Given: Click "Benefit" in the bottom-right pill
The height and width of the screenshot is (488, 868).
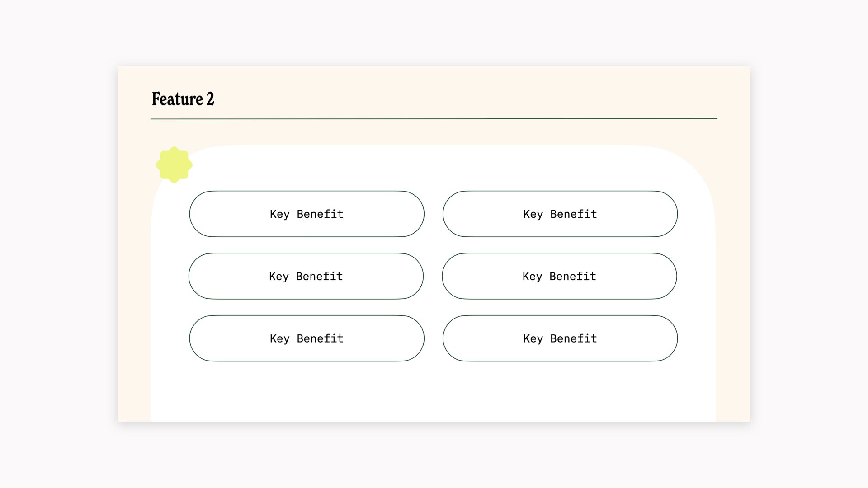Looking at the screenshot, I should (574, 338).
